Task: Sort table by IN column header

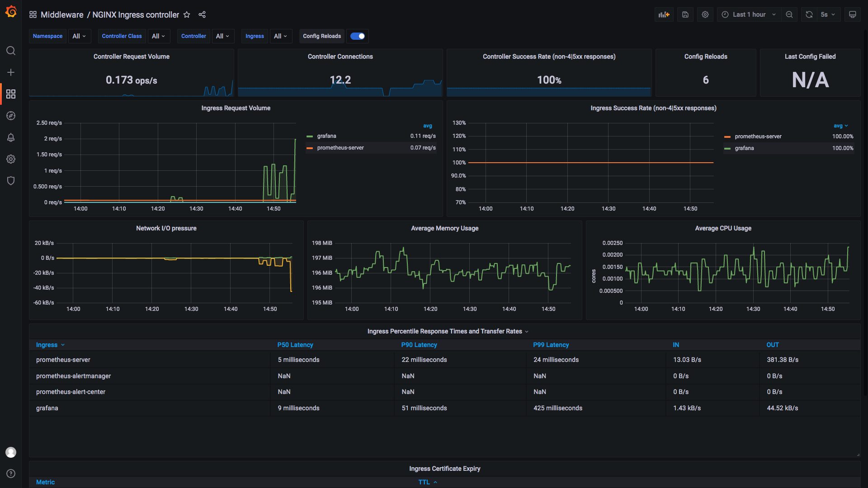Action: click(x=676, y=345)
